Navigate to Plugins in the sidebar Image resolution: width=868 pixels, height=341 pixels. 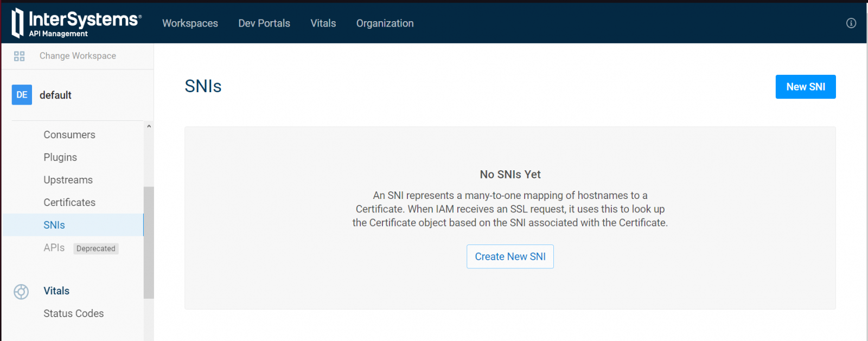tap(60, 157)
